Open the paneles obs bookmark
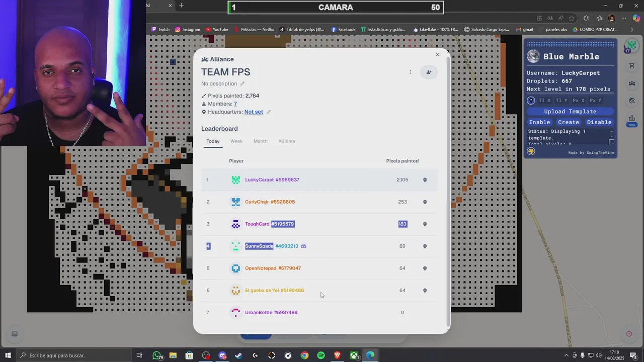This screenshot has width=644, height=362. coord(552,30)
